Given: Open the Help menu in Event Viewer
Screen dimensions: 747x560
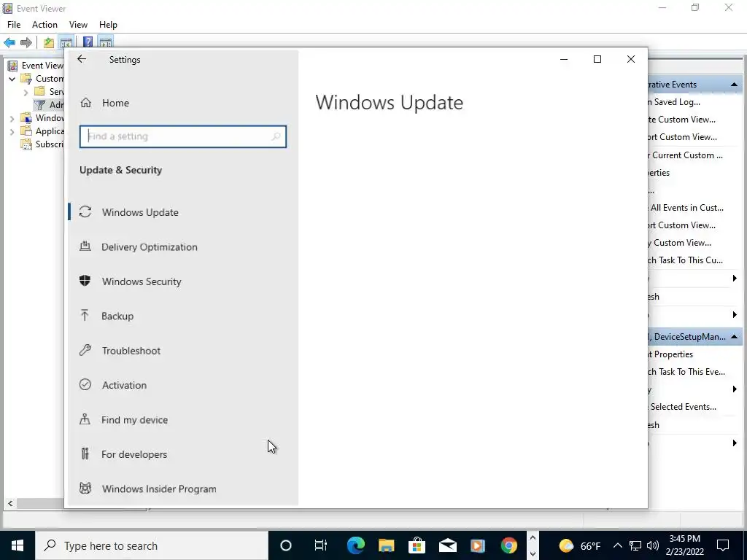Looking at the screenshot, I should pyautogui.click(x=108, y=25).
